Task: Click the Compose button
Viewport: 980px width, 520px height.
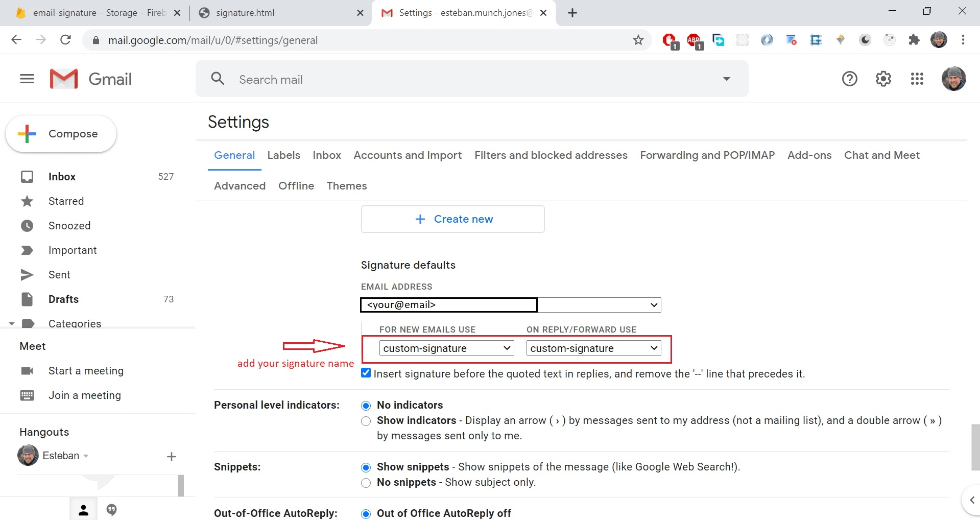Action: pyautogui.click(x=61, y=133)
